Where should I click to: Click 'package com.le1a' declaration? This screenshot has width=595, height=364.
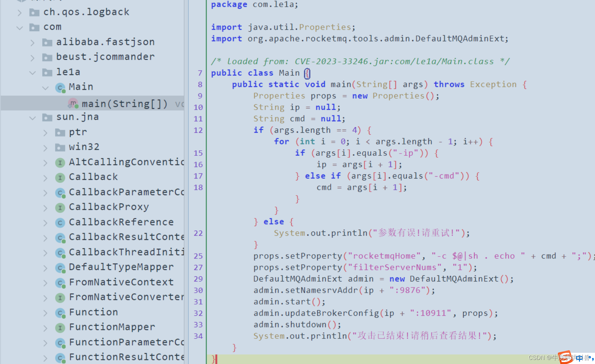click(x=254, y=4)
